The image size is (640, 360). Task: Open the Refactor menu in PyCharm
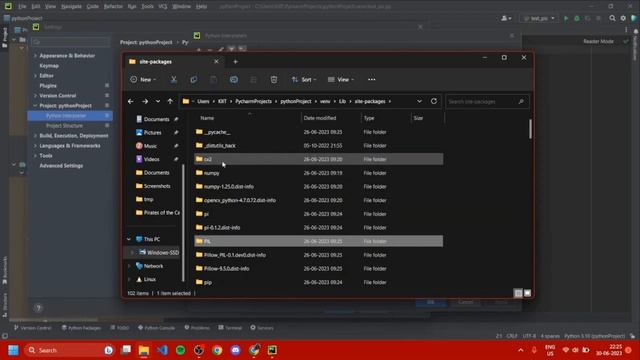113,7
